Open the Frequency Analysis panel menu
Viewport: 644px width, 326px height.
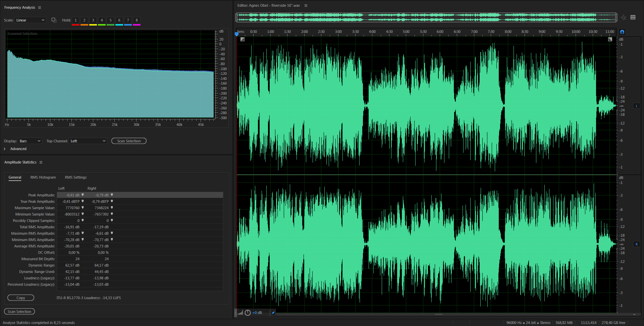(x=40, y=7)
